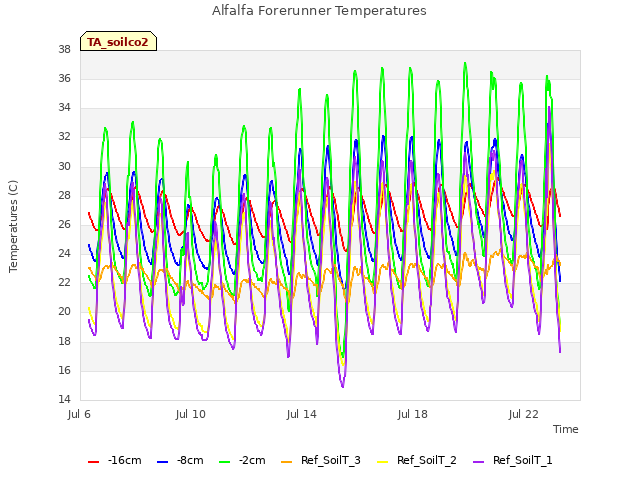Screen dimensions: 640x480
Task: Click the Jul 18 x-axis label
Action: tap(413, 414)
